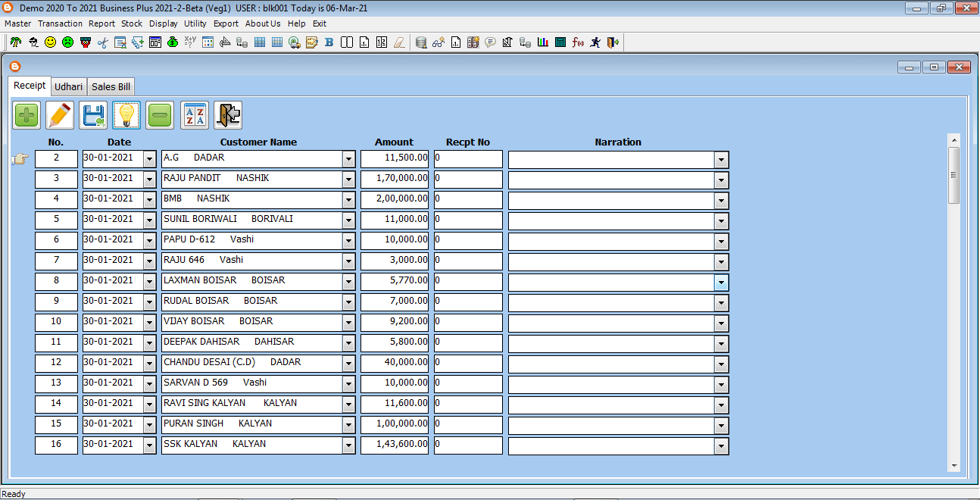Switch to the Udhari tab
Image resolution: width=980 pixels, height=500 pixels.
coord(68,87)
